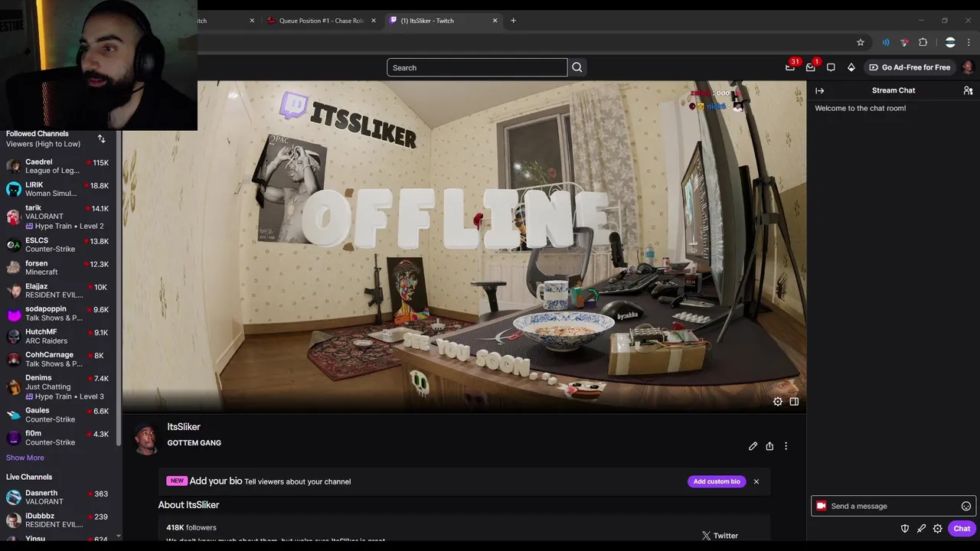Open Twitch notifications with 31 badge
The height and width of the screenshot is (551, 980).
[x=791, y=67]
